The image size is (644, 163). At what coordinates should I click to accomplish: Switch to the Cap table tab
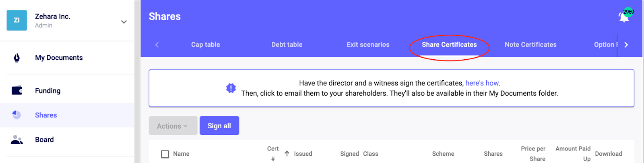[206, 45]
